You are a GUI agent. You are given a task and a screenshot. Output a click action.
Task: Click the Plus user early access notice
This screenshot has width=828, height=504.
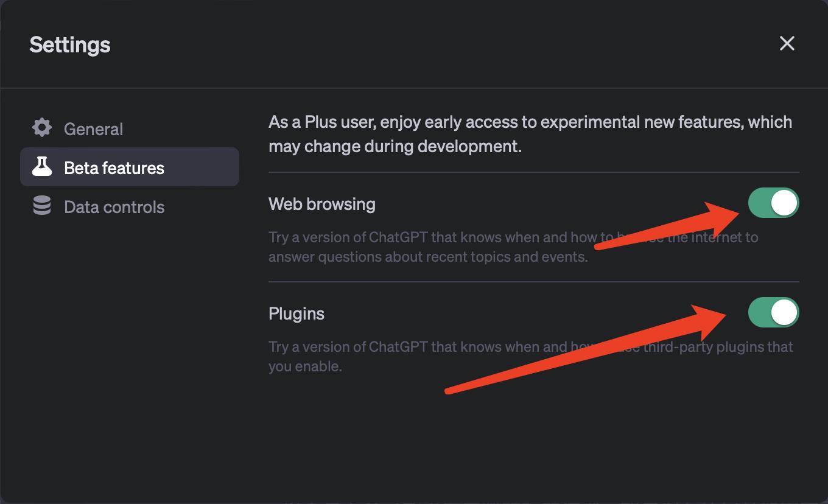click(x=530, y=134)
